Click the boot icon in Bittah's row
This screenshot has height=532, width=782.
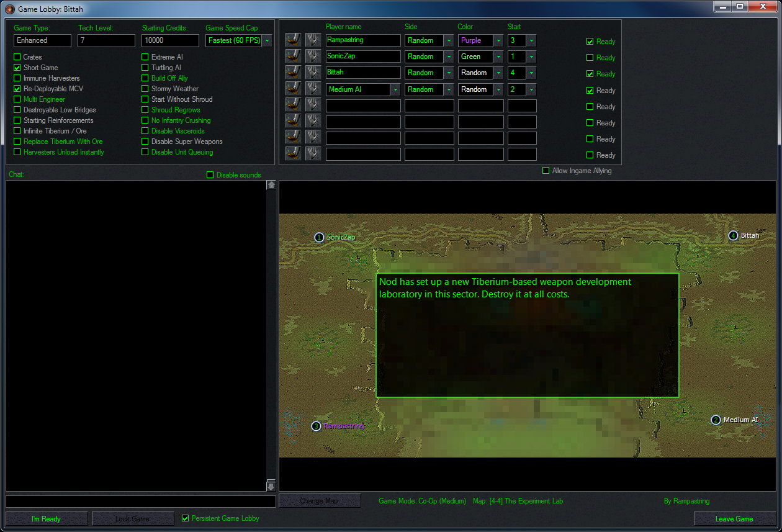coord(293,72)
